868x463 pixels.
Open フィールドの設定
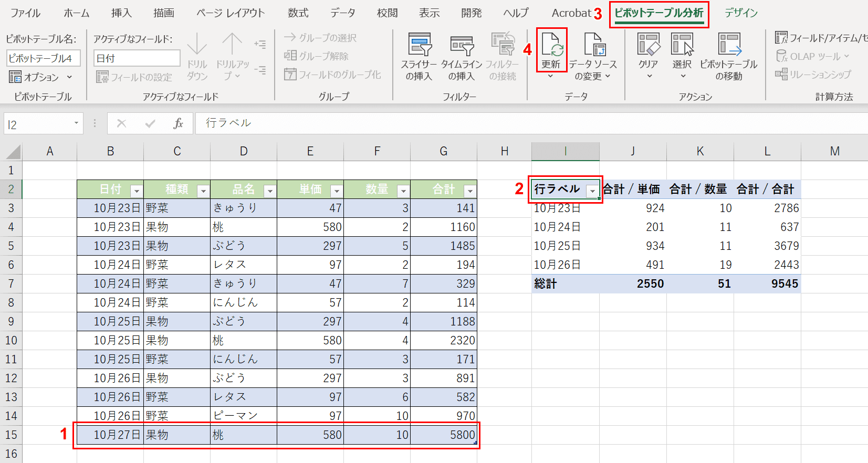(134, 77)
